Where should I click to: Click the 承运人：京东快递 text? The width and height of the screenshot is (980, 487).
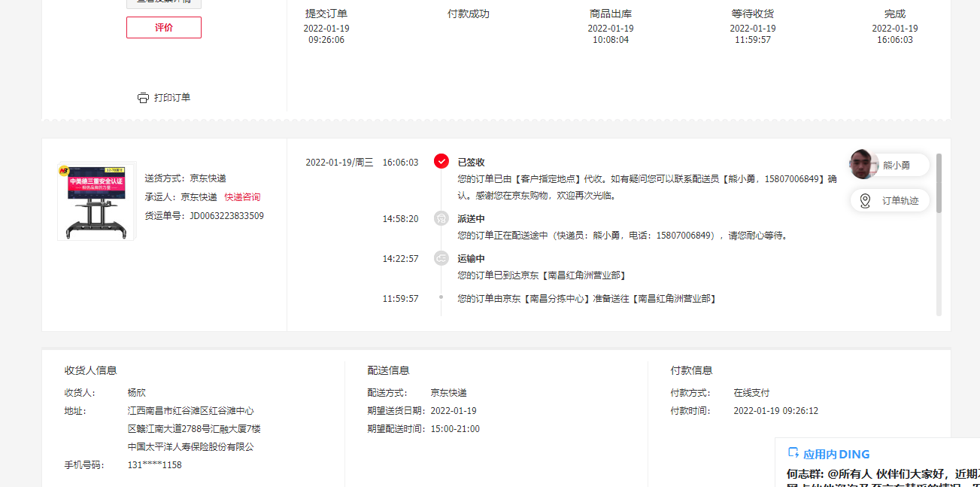point(181,197)
